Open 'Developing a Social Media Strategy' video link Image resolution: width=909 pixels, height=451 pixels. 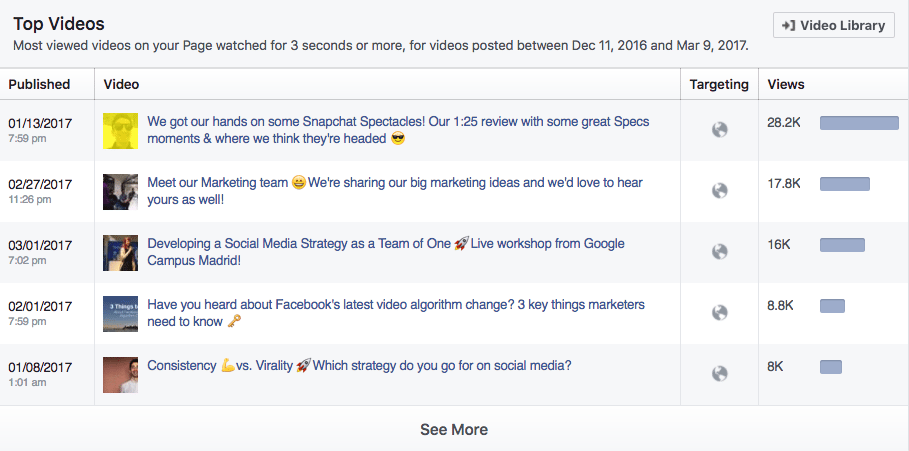point(386,252)
